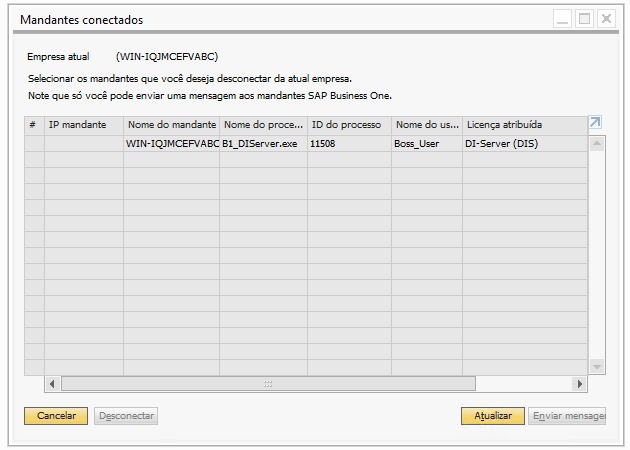
Task: Click the 'Nome do mandante' column header
Action: pos(171,125)
